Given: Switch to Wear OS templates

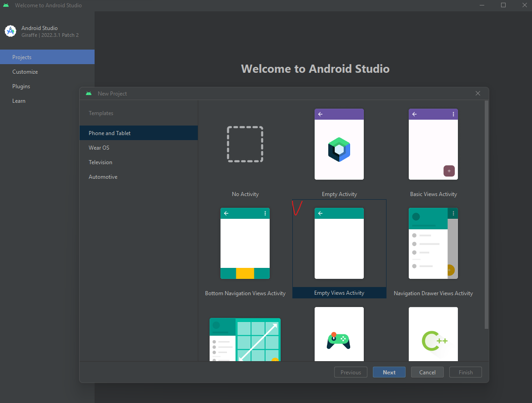Looking at the screenshot, I should click(138, 148).
